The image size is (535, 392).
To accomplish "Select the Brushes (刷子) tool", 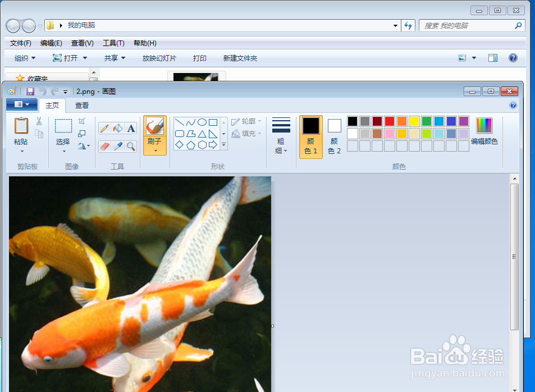I will pos(154,126).
